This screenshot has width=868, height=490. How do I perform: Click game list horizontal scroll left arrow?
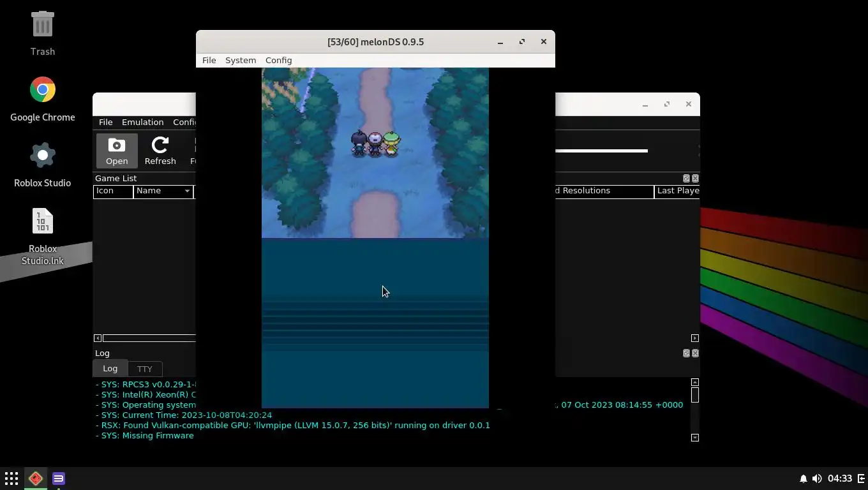tap(98, 338)
